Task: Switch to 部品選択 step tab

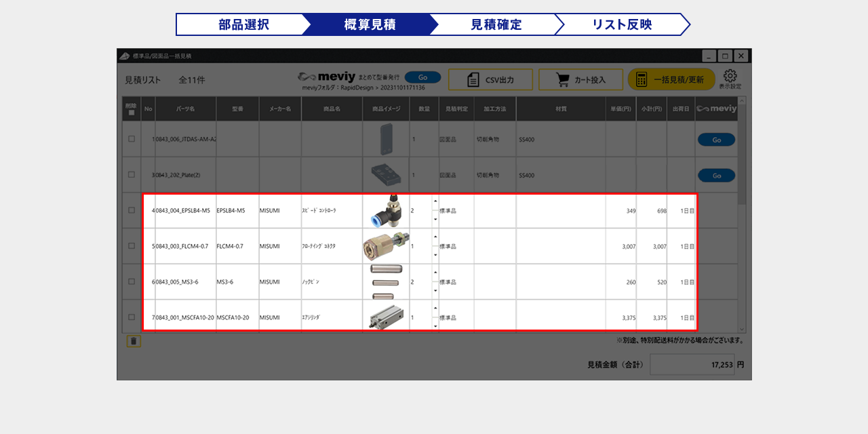Action: tap(243, 24)
